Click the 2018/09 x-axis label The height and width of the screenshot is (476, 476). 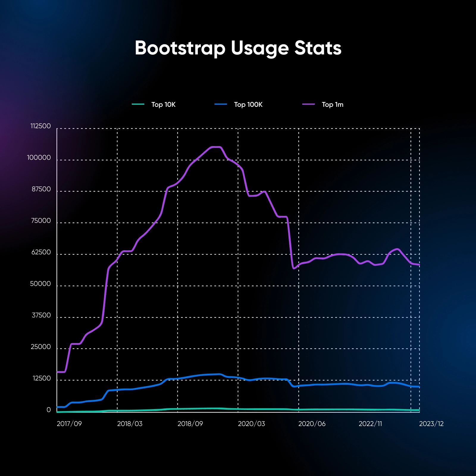pos(190,424)
